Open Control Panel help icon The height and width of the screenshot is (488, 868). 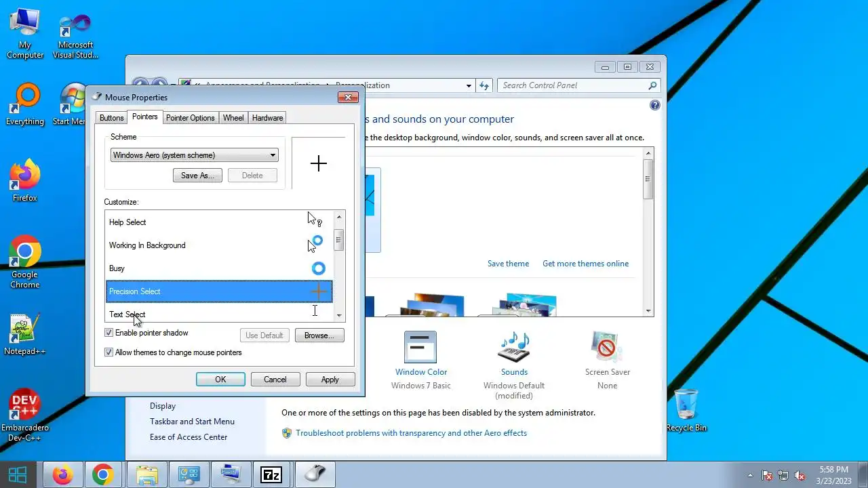click(654, 105)
